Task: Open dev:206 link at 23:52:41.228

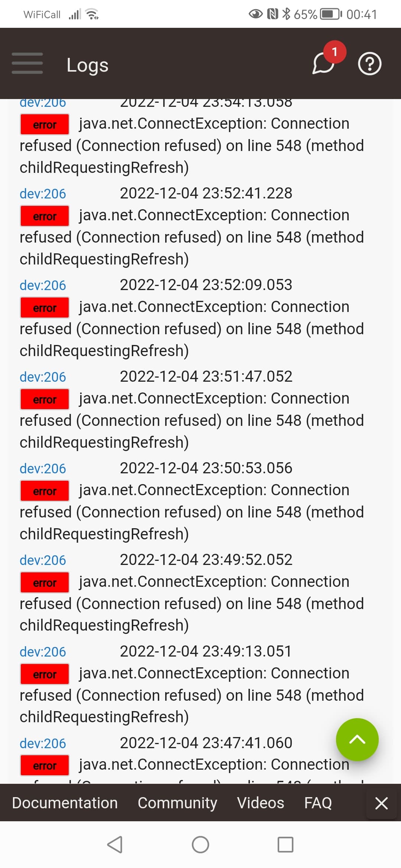Action: pos(43,194)
